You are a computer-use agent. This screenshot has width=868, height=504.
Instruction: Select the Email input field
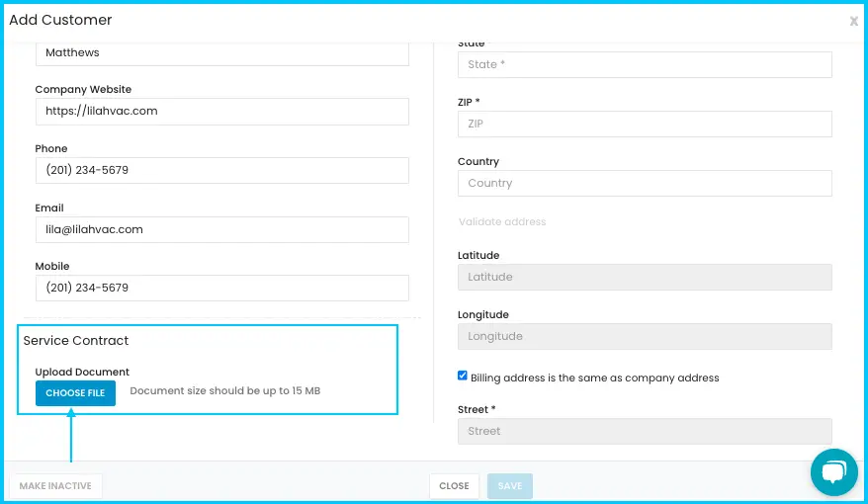point(222,229)
